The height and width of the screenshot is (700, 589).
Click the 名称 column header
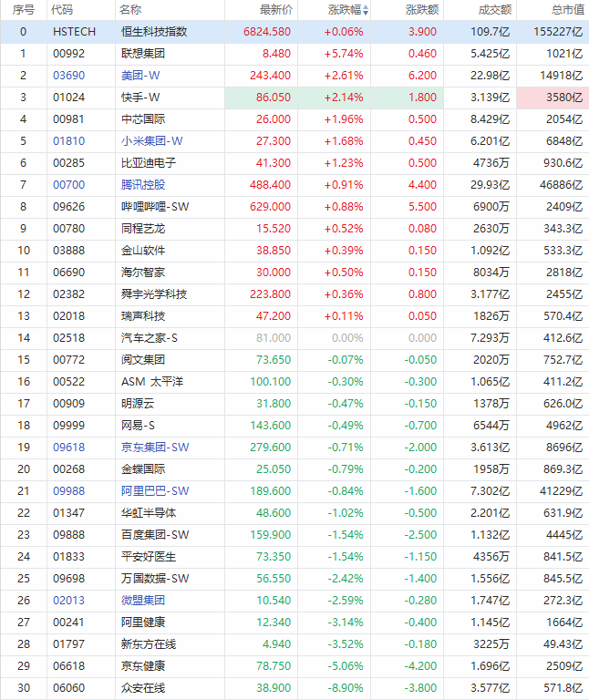[x=130, y=10]
